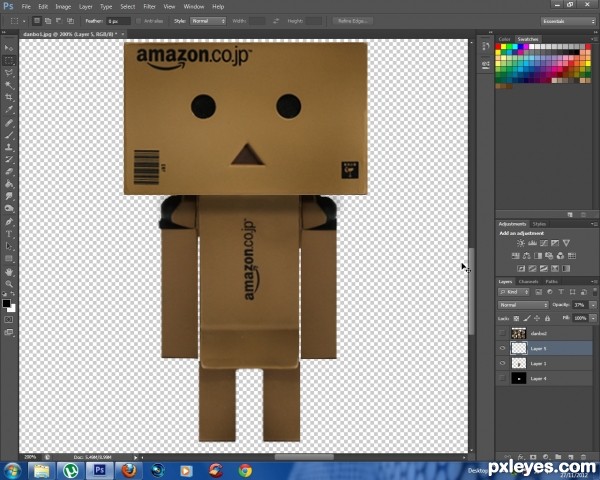Select the Healing Brush tool

click(x=9, y=122)
